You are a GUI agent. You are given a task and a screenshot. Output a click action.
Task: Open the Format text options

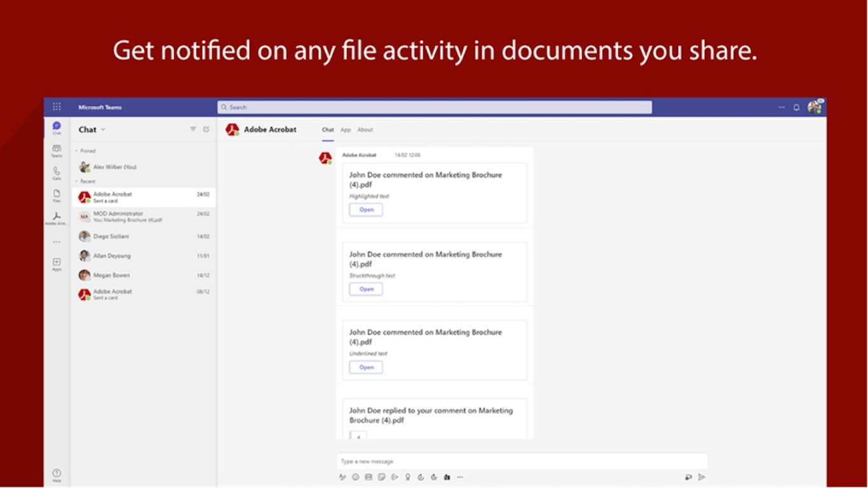click(342, 477)
